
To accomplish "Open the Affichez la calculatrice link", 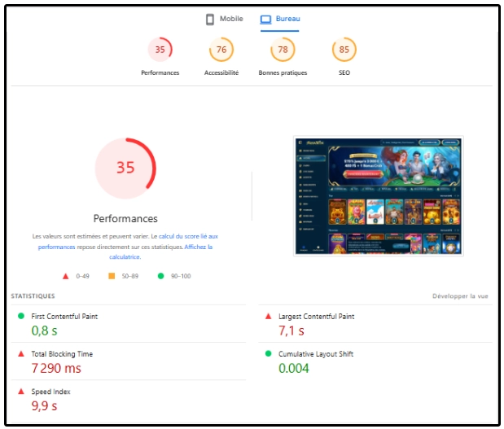I will (x=198, y=246).
